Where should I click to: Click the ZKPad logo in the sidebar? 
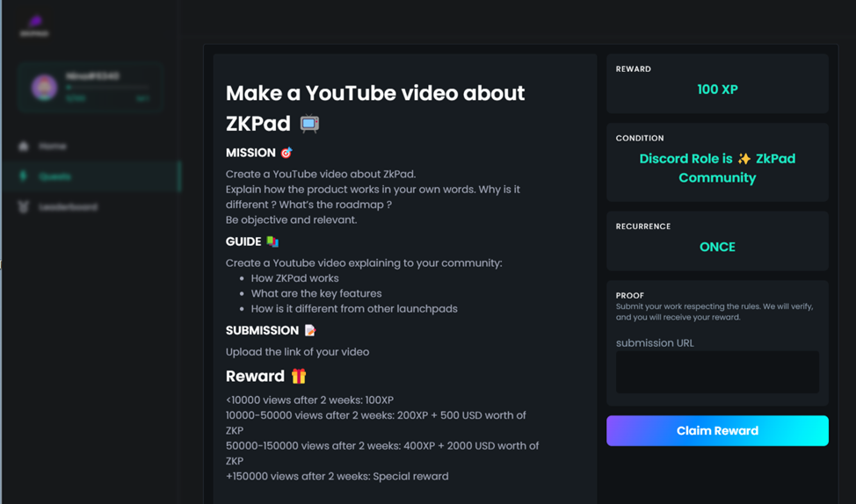(x=34, y=25)
